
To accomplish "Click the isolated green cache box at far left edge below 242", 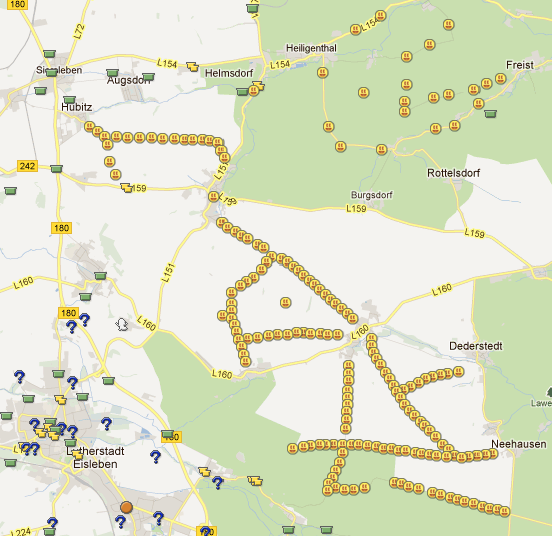I will click(11, 191).
